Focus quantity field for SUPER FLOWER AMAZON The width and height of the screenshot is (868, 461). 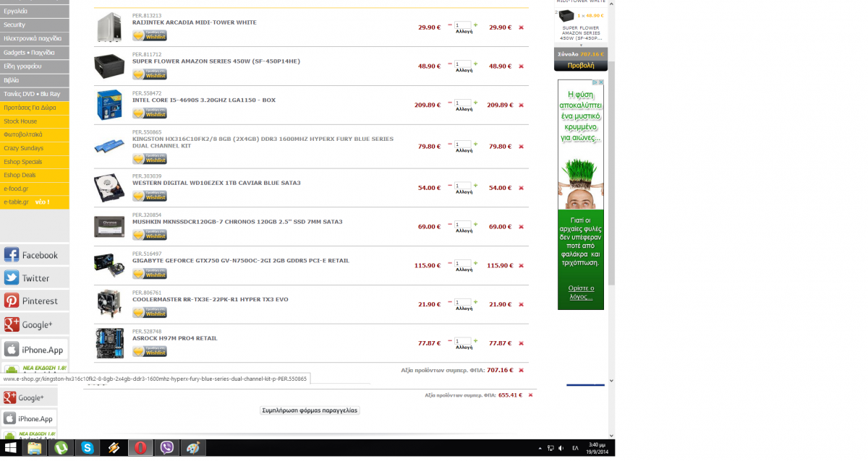coord(462,64)
